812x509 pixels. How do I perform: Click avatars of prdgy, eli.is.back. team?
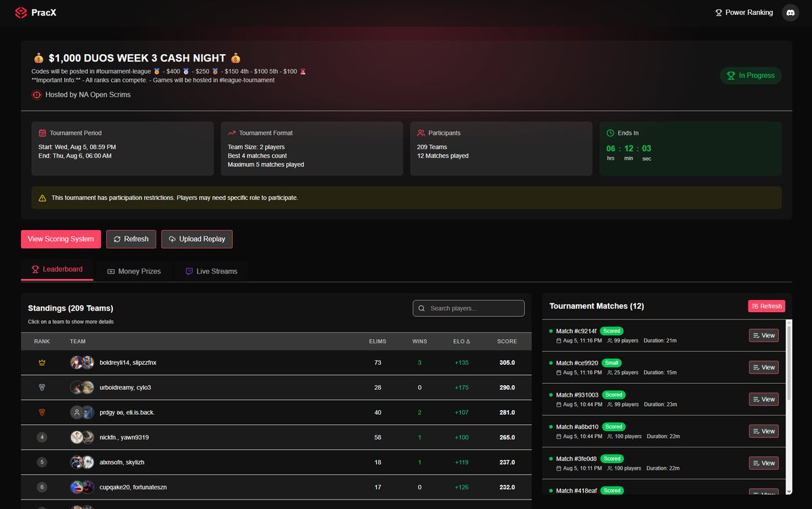click(82, 412)
